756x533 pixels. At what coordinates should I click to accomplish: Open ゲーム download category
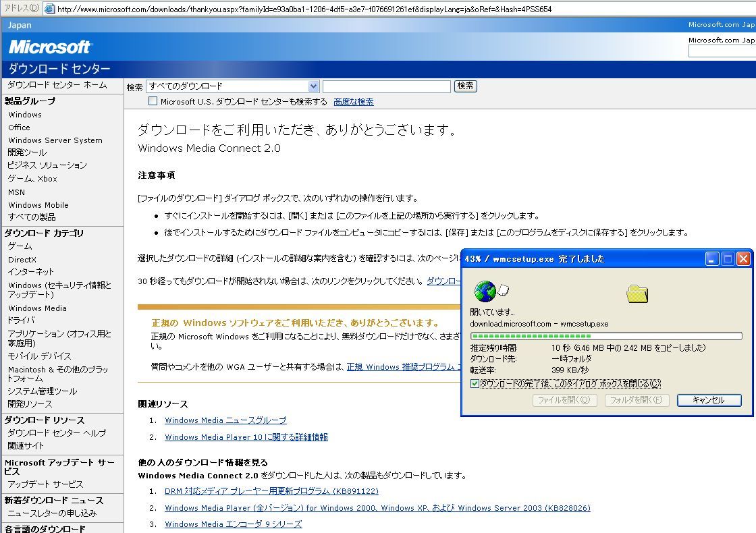pos(20,246)
